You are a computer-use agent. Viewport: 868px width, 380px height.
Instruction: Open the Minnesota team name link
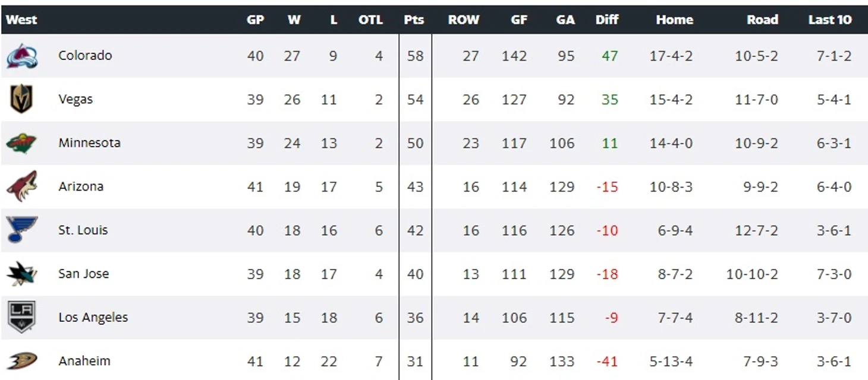pyautogui.click(x=89, y=142)
